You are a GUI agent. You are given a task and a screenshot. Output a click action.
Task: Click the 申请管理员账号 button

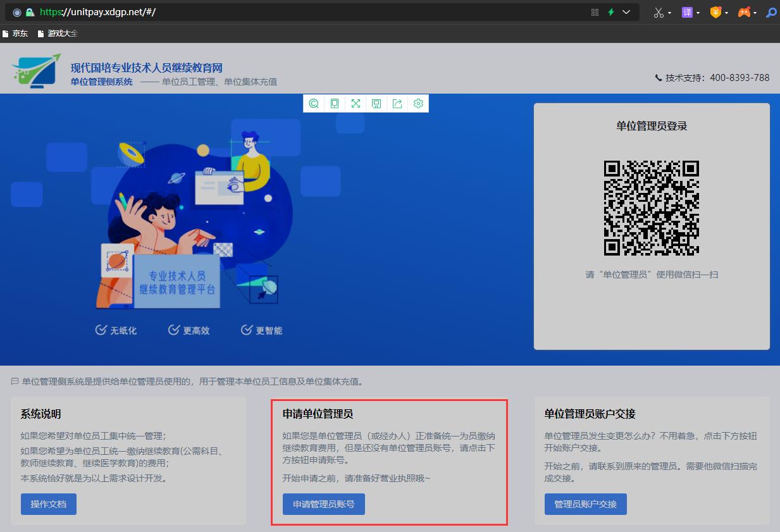click(x=324, y=504)
